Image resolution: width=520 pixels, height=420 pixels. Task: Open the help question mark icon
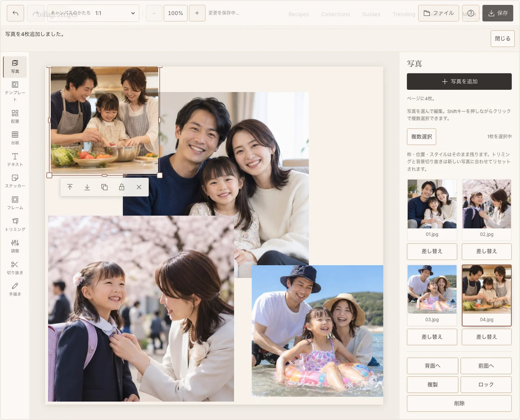coord(471,13)
